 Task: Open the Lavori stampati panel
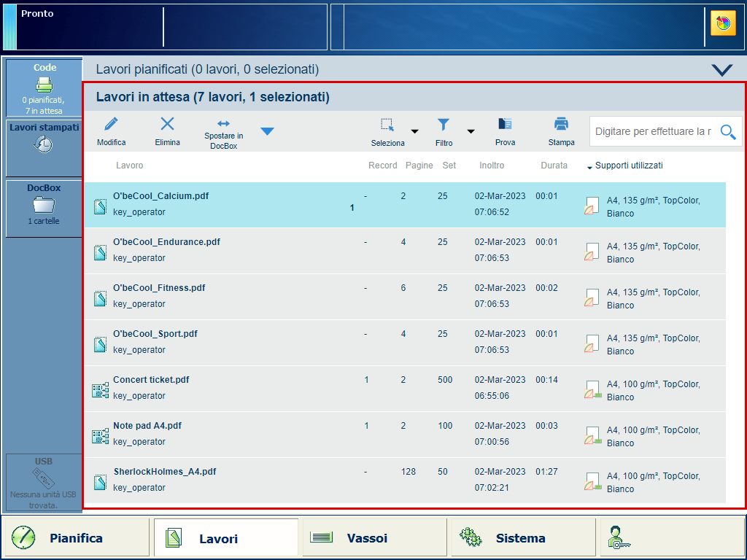coord(44,147)
